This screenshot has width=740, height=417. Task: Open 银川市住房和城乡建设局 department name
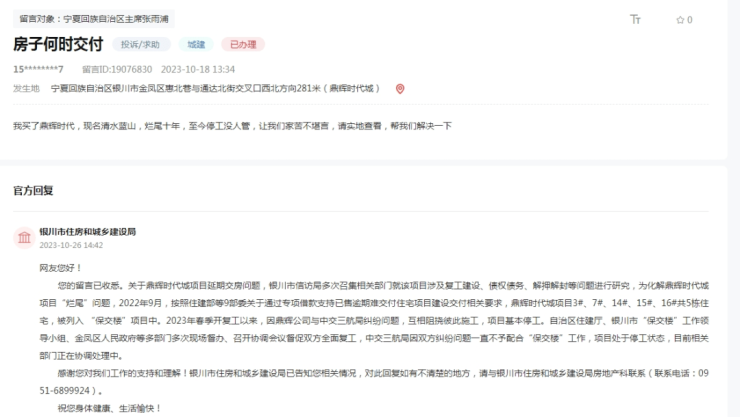[x=88, y=231]
